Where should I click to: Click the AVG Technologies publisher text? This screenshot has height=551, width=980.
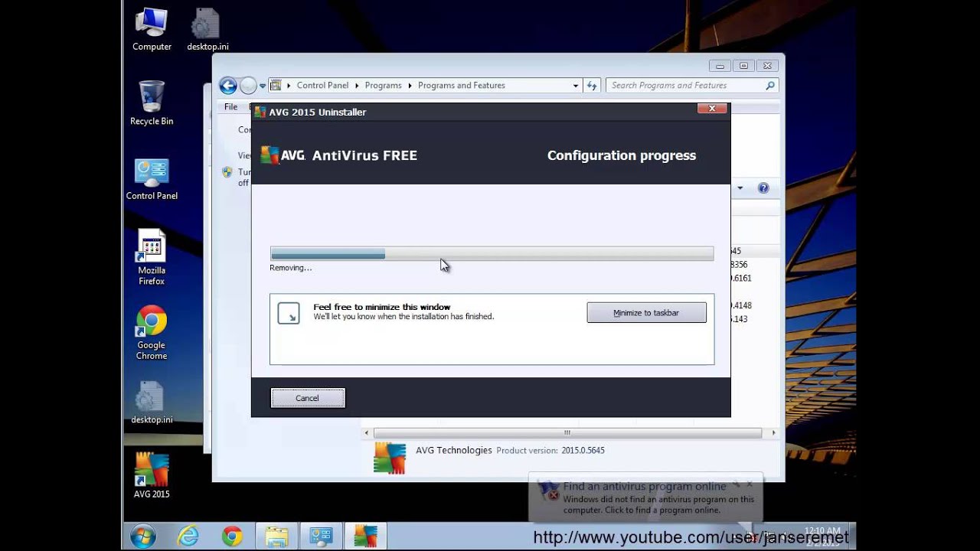(453, 450)
